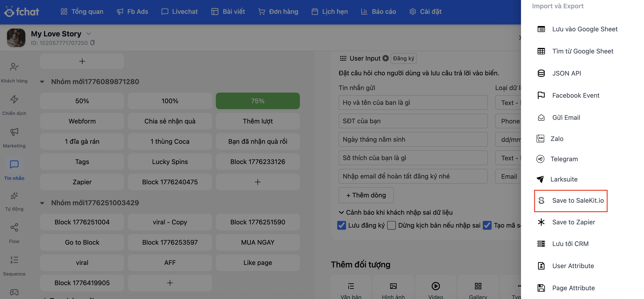Open Lịch hẹn menu
The width and height of the screenshot is (644, 299).
(330, 12)
